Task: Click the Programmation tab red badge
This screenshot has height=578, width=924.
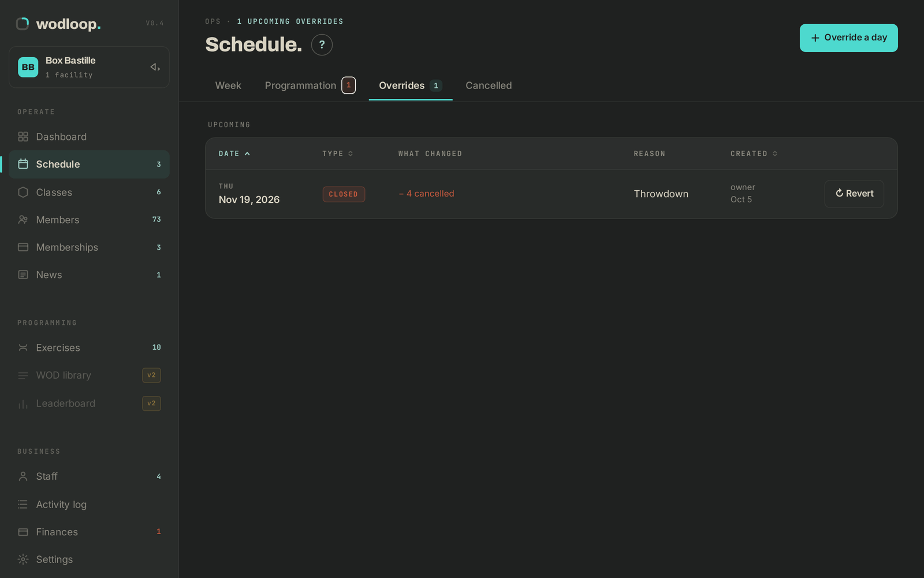Action: pyautogui.click(x=349, y=85)
